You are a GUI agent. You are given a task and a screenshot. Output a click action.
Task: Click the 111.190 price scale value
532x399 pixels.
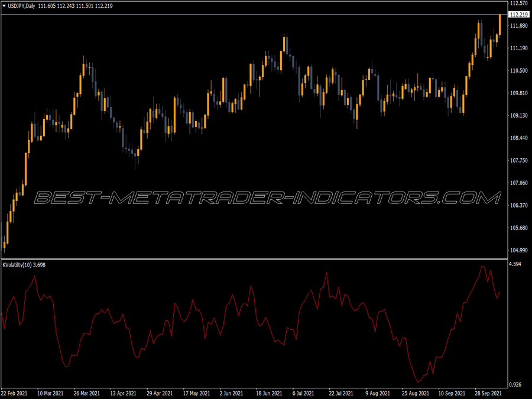(x=519, y=48)
